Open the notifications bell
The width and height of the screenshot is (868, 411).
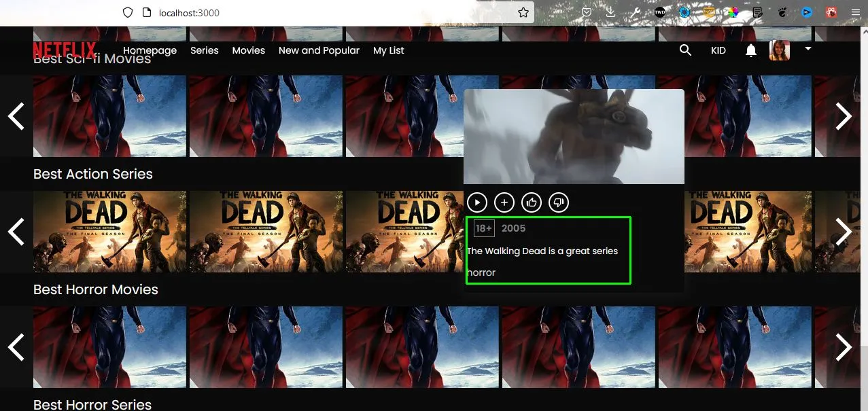[x=750, y=50]
